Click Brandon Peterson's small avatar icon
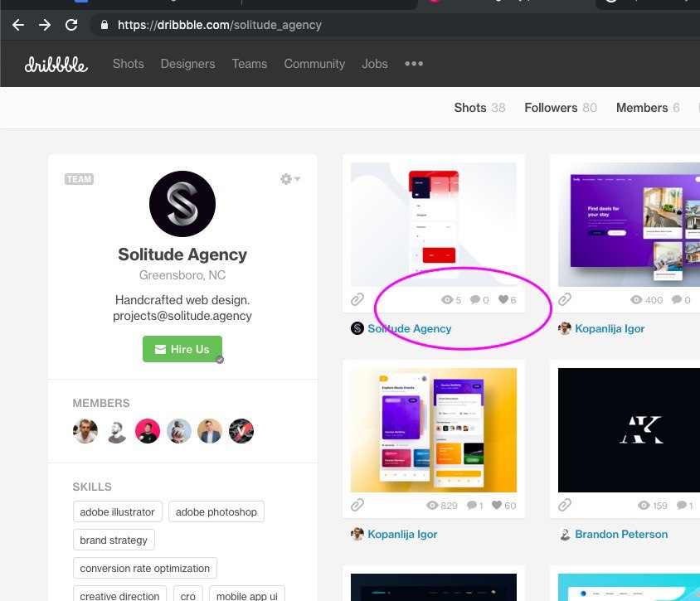This screenshot has width=700, height=601. pos(565,534)
